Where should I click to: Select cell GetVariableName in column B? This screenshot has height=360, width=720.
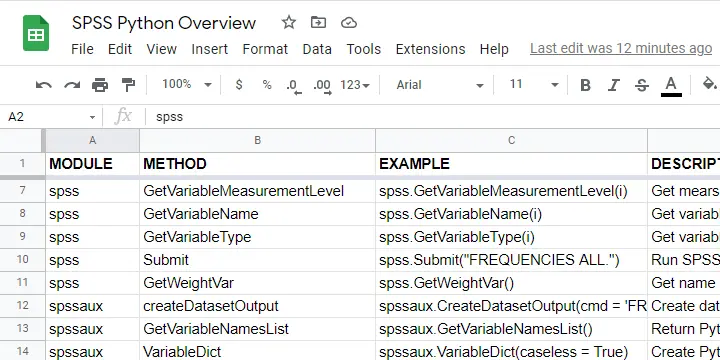point(257,214)
